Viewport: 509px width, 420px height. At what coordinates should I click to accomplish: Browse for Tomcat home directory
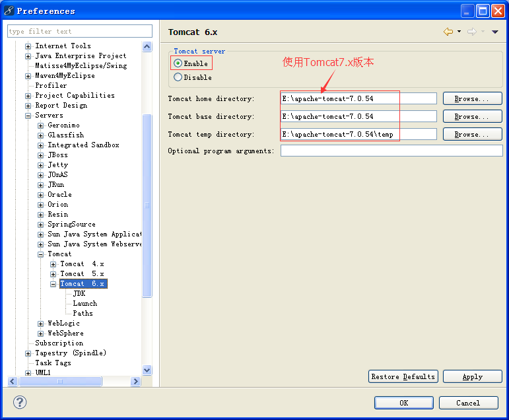coord(472,98)
